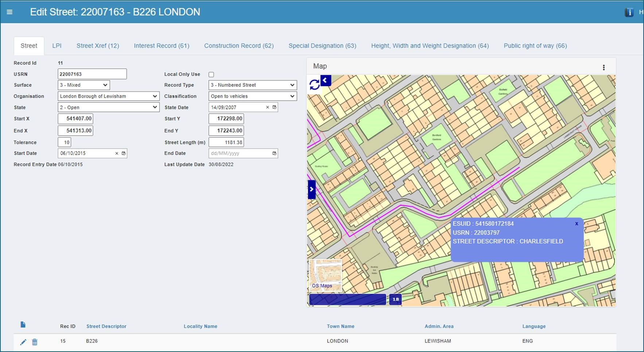Select the Street tab

(x=29, y=46)
